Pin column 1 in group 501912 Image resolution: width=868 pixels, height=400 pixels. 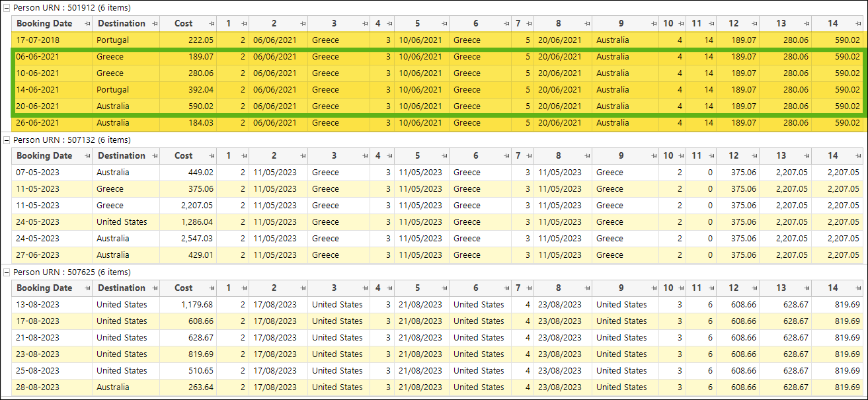point(244,24)
